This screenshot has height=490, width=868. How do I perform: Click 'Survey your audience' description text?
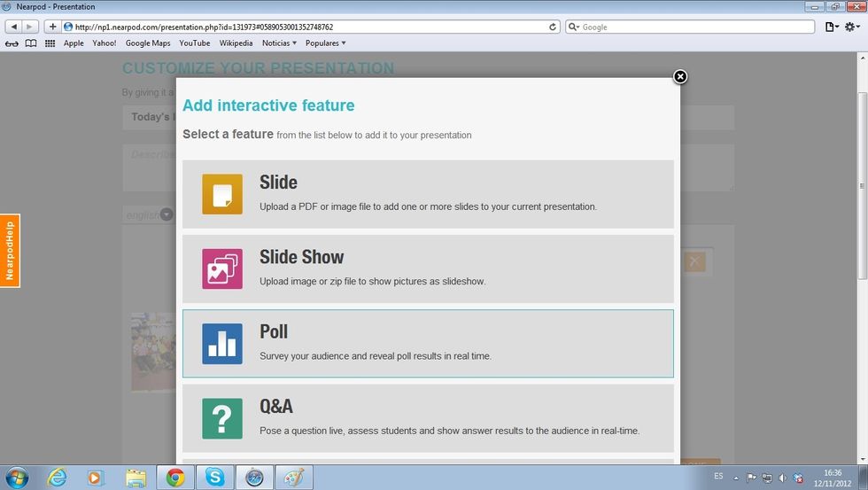coord(376,356)
